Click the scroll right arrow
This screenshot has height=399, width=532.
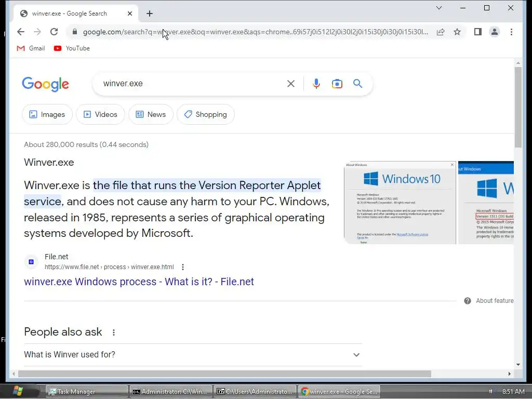pos(509,374)
